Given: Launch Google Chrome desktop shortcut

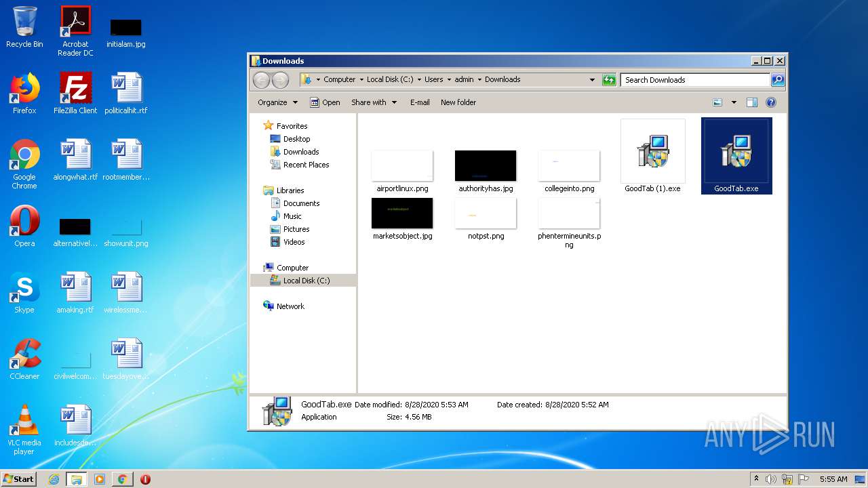Looking at the screenshot, I should coord(24,164).
